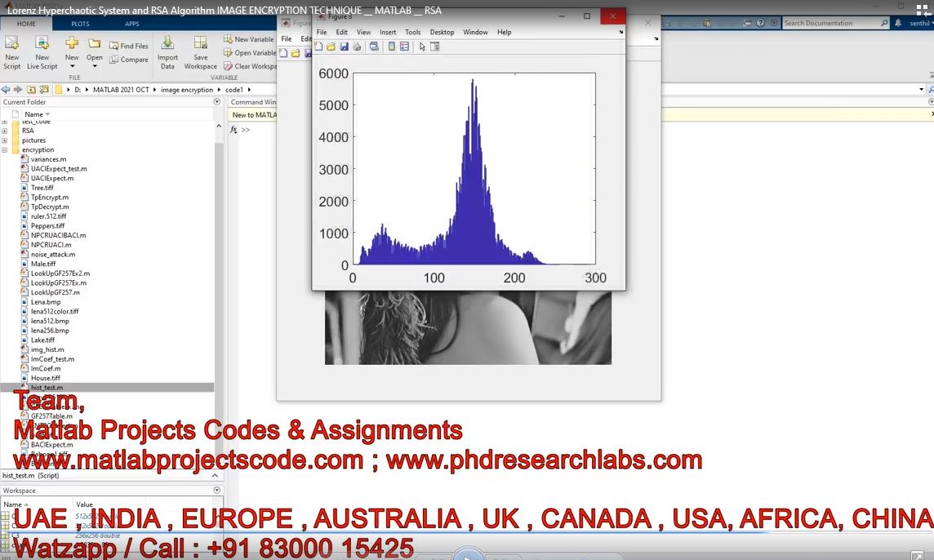
Task: Open the Open button dropdown arrow
Action: (x=94, y=66)
